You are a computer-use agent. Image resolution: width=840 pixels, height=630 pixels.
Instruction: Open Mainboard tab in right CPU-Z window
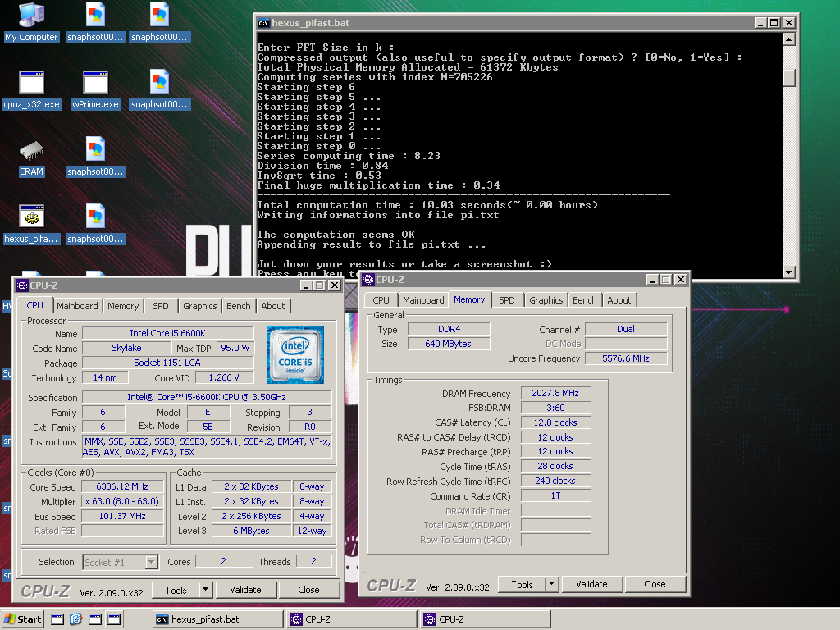pos(423,300)
